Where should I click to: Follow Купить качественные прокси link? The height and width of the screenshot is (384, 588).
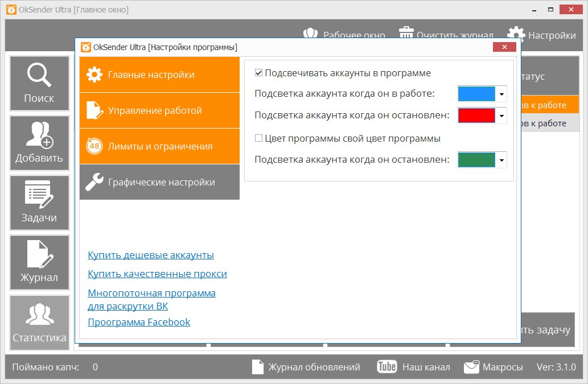pyautogui.click(x=158, y=274)
